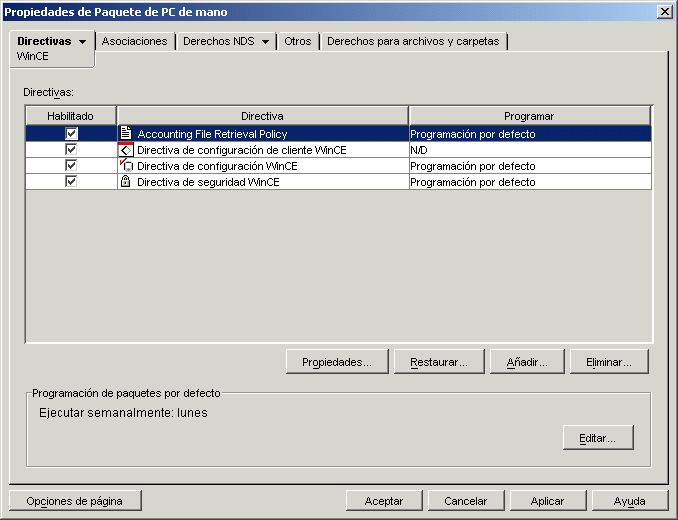Click the padlock icon of Directiva de seguridad WinCE

click(125, 181)
